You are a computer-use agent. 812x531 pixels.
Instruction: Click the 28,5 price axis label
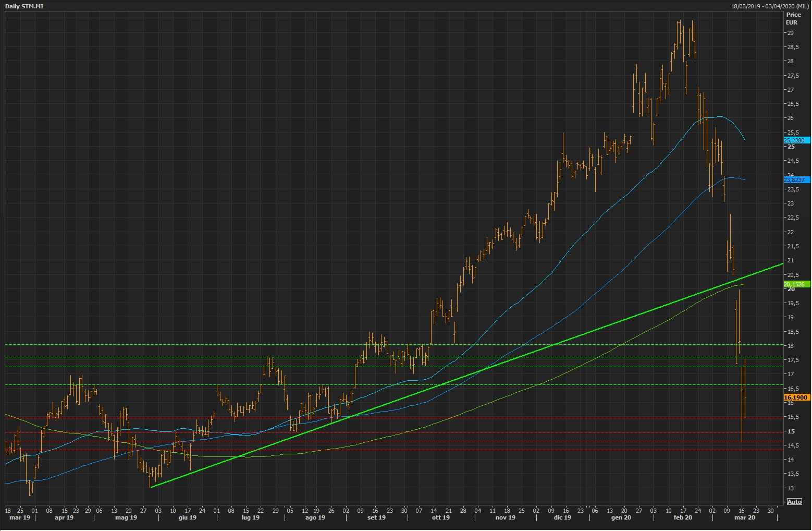[x=793, y=47]
